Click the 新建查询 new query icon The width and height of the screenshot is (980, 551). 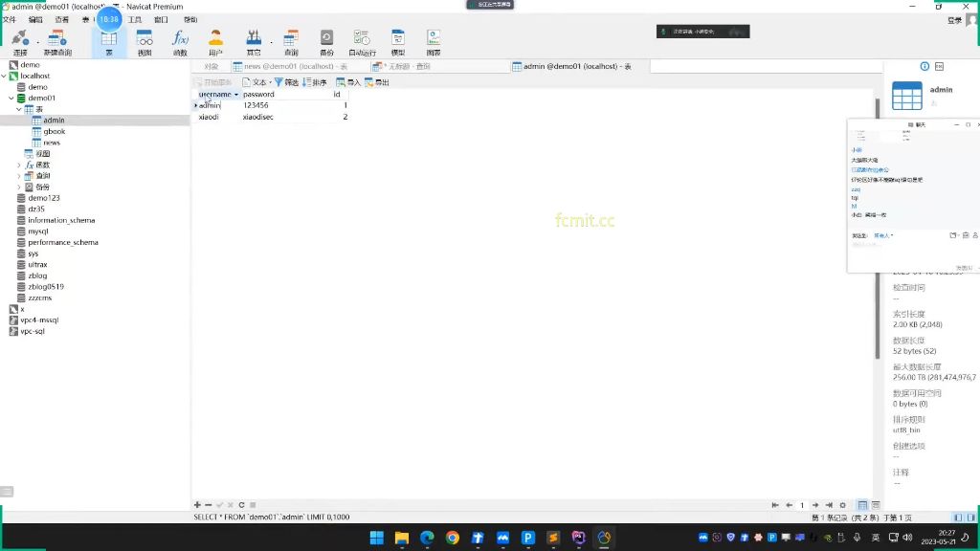tap(57, 42)
